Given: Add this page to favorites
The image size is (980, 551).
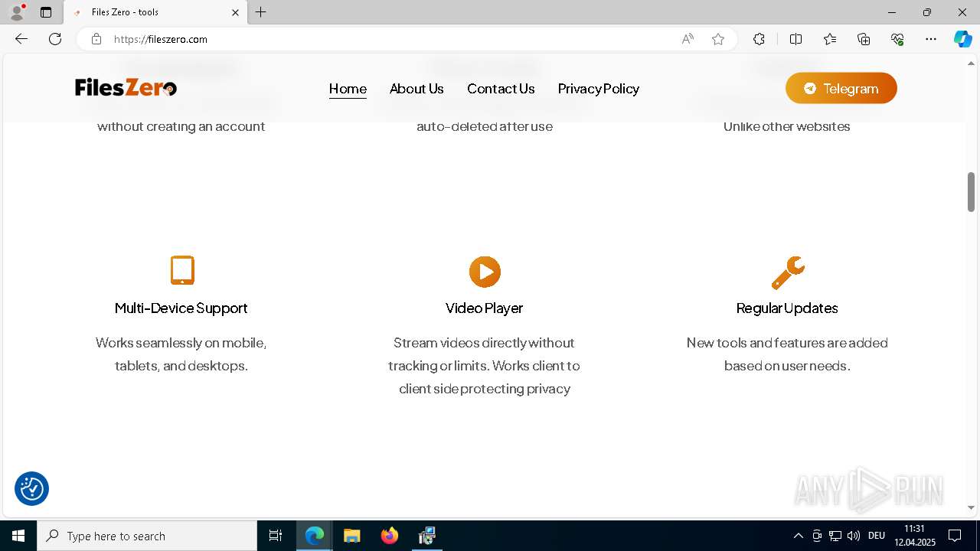Looking at the screenshot, I should click(x=718, y=39).
